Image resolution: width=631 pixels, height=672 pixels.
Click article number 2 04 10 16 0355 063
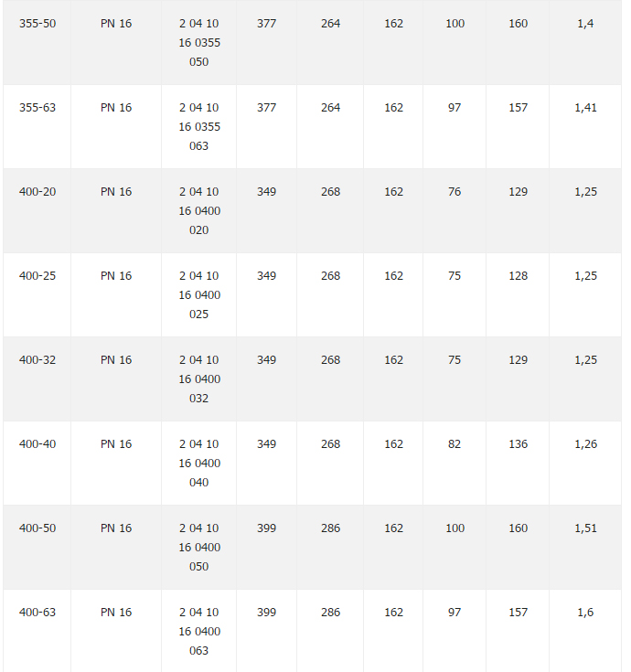point(199,127)
